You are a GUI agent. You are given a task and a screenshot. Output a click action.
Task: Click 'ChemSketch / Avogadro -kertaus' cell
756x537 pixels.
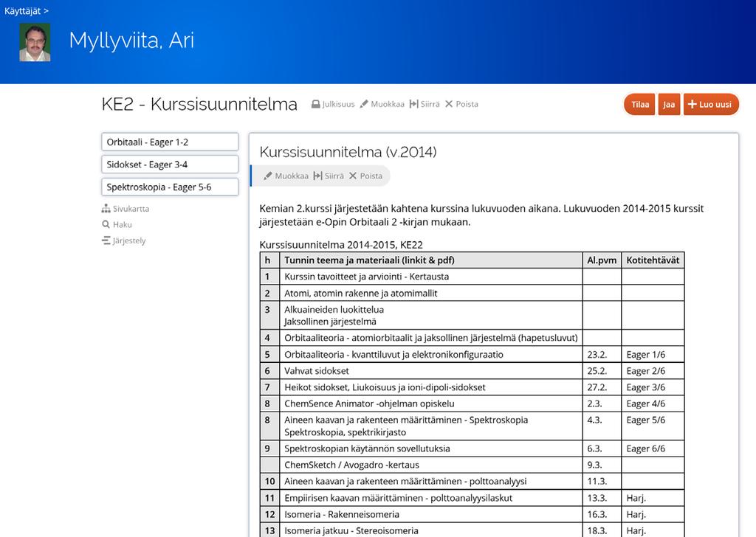(431, 465)
